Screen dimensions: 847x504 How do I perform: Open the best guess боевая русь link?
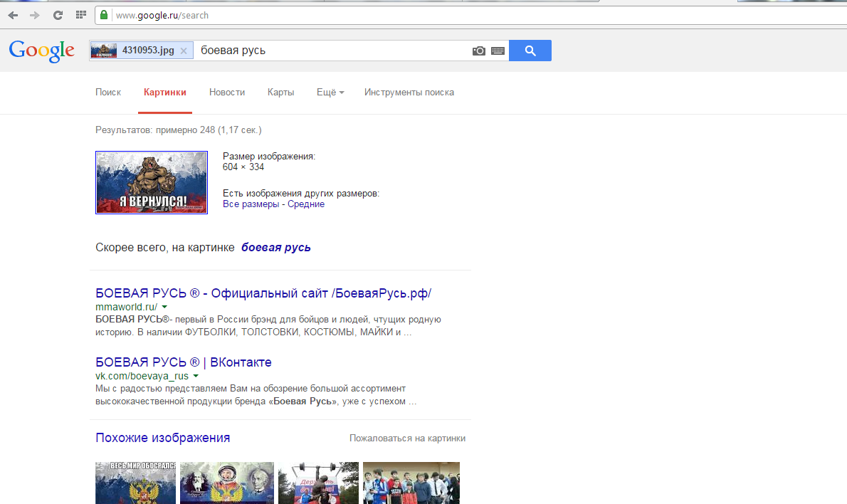[x=275, y=248]
